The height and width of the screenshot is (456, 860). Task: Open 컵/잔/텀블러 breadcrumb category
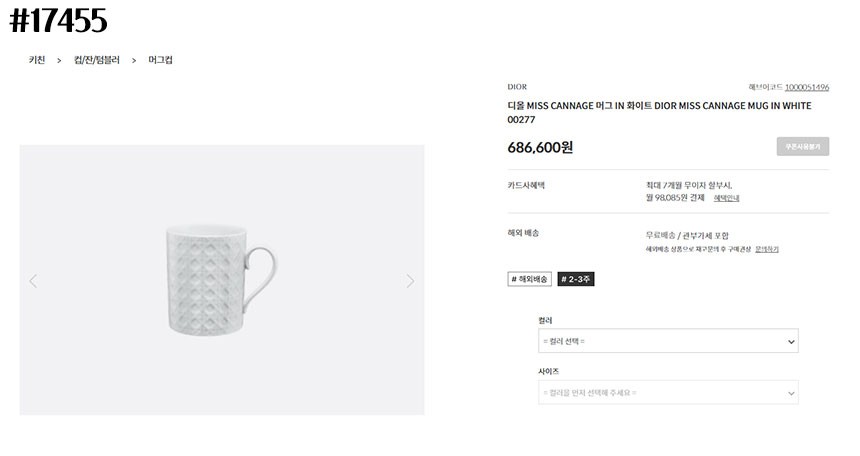(x=97, y=61)
